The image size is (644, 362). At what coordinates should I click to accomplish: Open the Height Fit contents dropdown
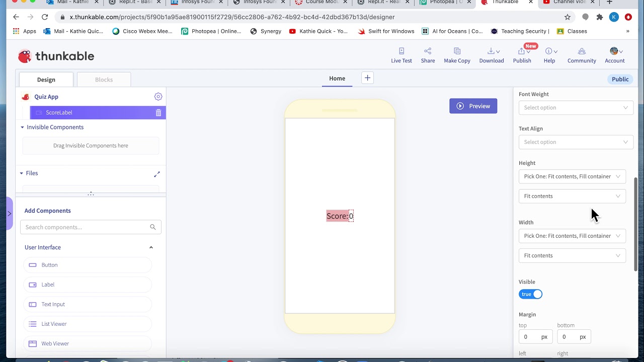point(573,196)
